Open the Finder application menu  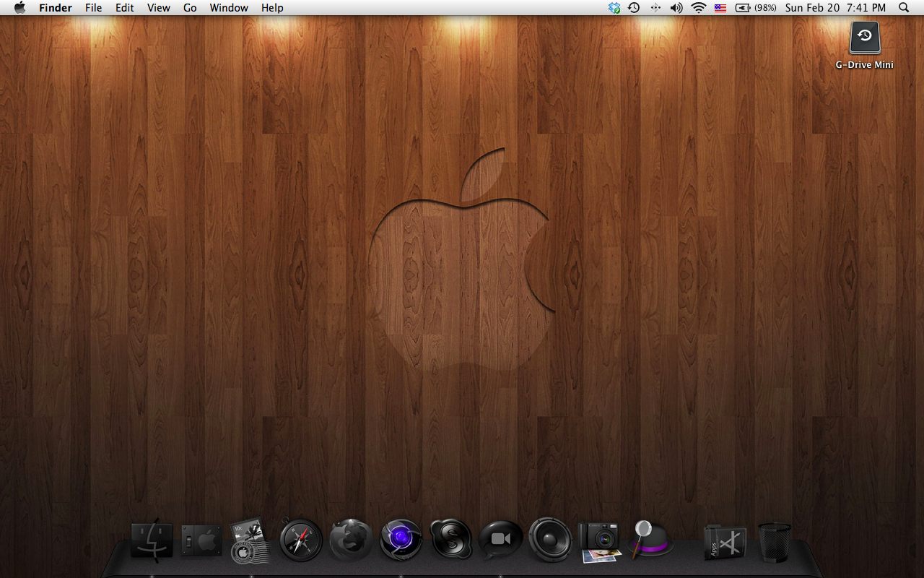point(56,8)
